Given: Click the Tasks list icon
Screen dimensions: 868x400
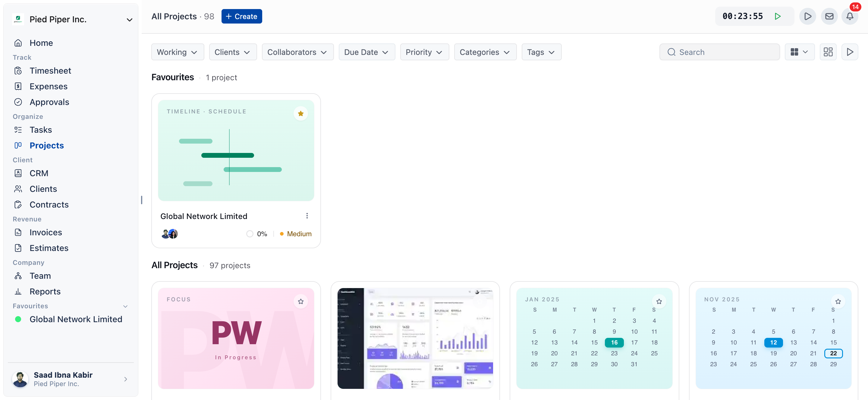Looking at the screenshot, I should [18, 130].
